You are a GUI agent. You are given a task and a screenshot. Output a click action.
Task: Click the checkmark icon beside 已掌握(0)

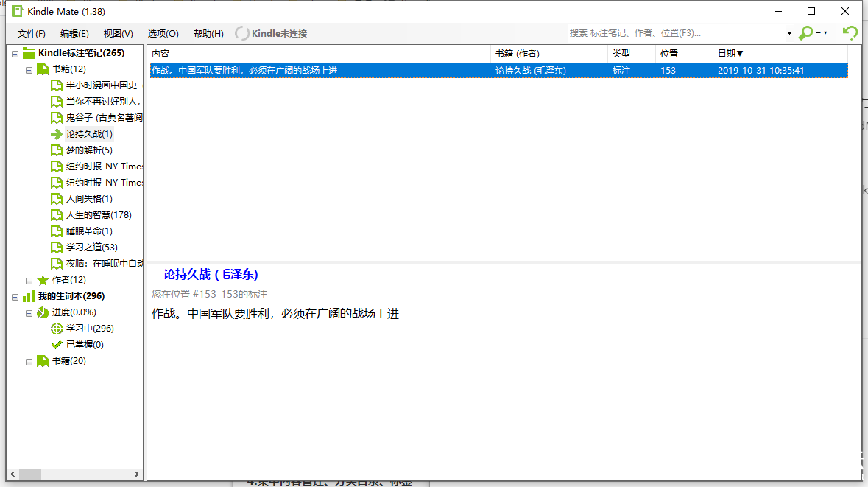(x=57, y=345)
